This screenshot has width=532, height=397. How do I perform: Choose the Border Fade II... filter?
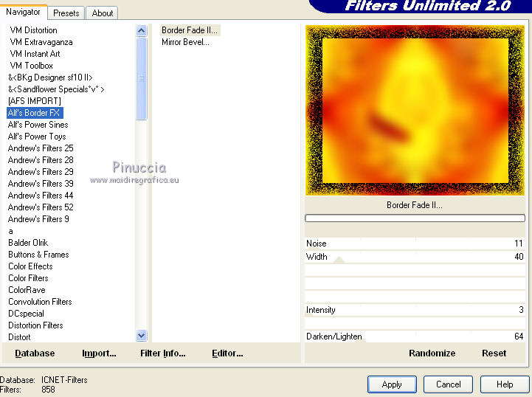[x=190, y=30]
